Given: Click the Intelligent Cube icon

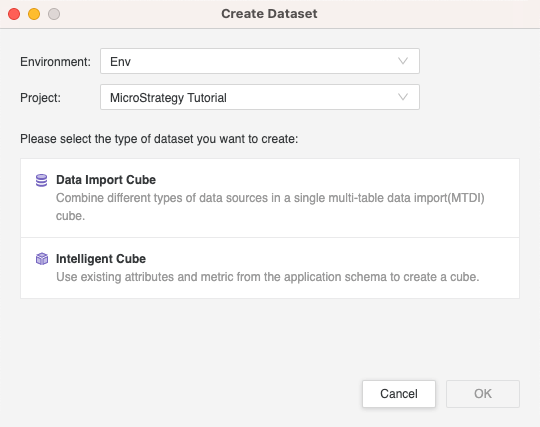Looking at the screenshot, I should (x=42, y=259).
